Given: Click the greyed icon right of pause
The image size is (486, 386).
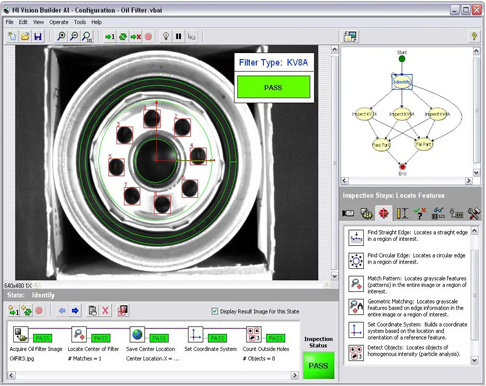Looking at the screenshot, I should pyautogui.click(x=191, y=36).
